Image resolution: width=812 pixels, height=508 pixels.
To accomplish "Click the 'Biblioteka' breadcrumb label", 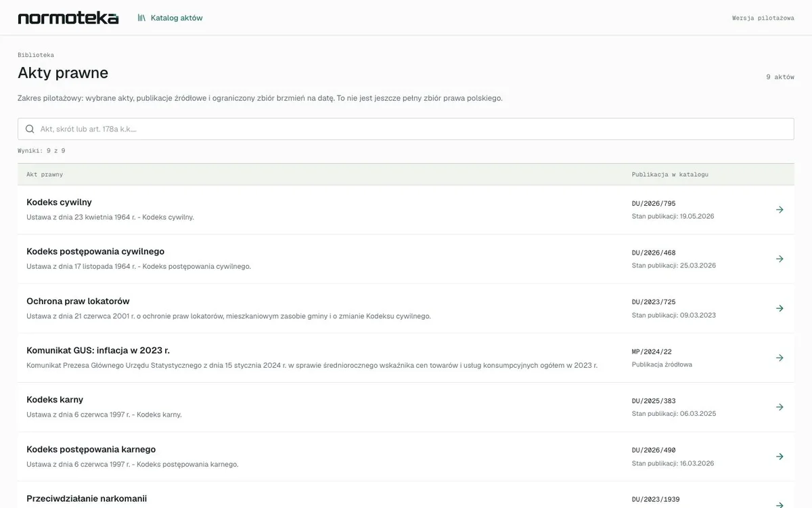I will coord(36,55).
